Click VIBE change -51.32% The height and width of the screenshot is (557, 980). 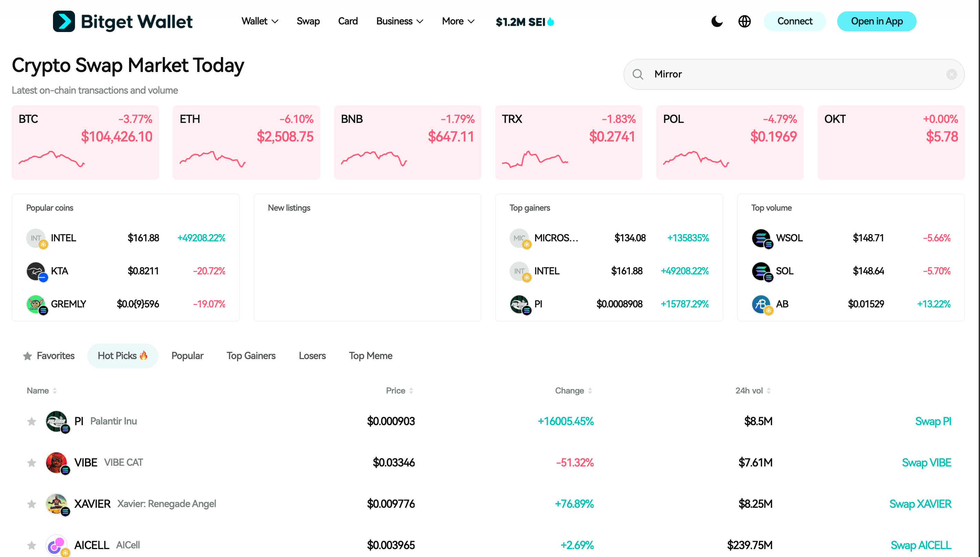coord(574,463)
